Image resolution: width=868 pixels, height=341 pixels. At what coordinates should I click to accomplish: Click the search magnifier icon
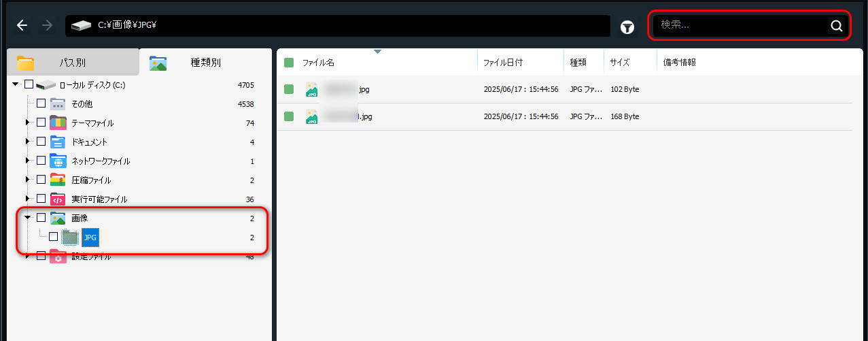(x=836, y=27)
